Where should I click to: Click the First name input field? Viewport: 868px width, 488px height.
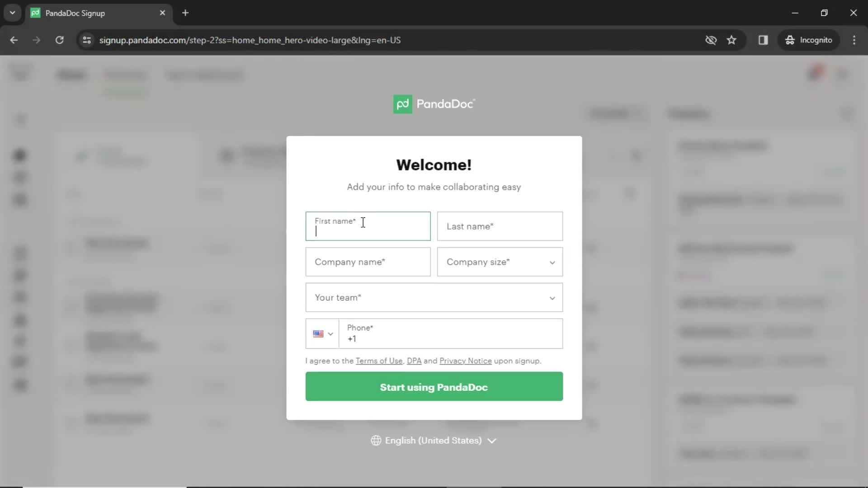pos(368,226)
